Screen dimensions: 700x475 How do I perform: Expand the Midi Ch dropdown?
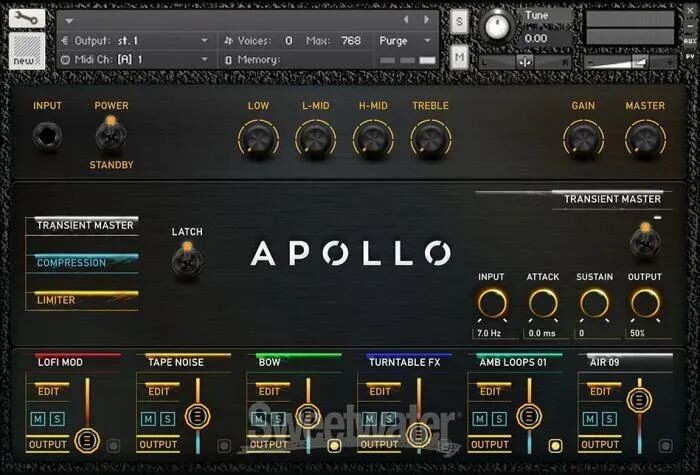click(134, 59)
